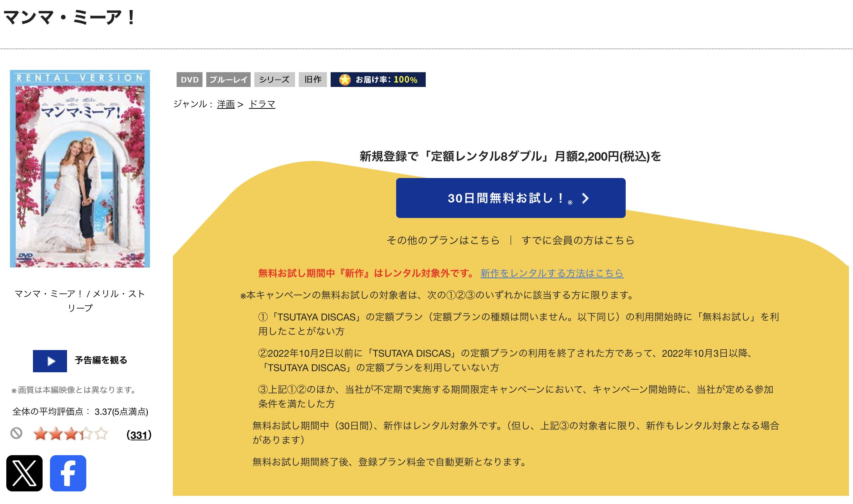
Task: Click the 新規登録で「定額レンタル8ダブル」 headline
Action: [511, 156]
